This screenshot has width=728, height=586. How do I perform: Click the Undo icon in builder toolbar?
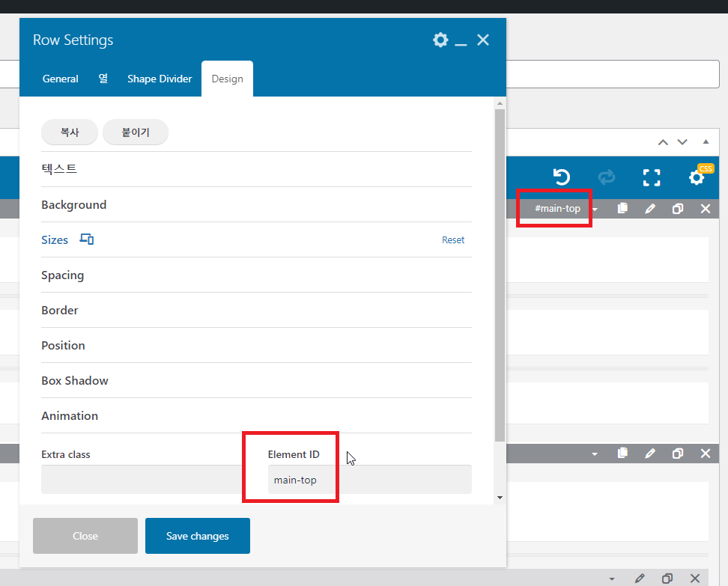point(561,177)
